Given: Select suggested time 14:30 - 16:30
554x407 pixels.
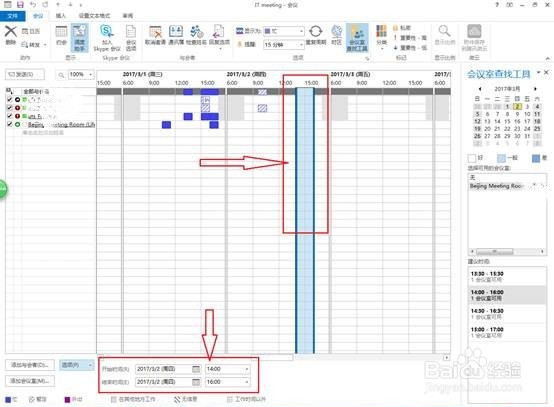Looking at the screenshot, I should [506, 314].
